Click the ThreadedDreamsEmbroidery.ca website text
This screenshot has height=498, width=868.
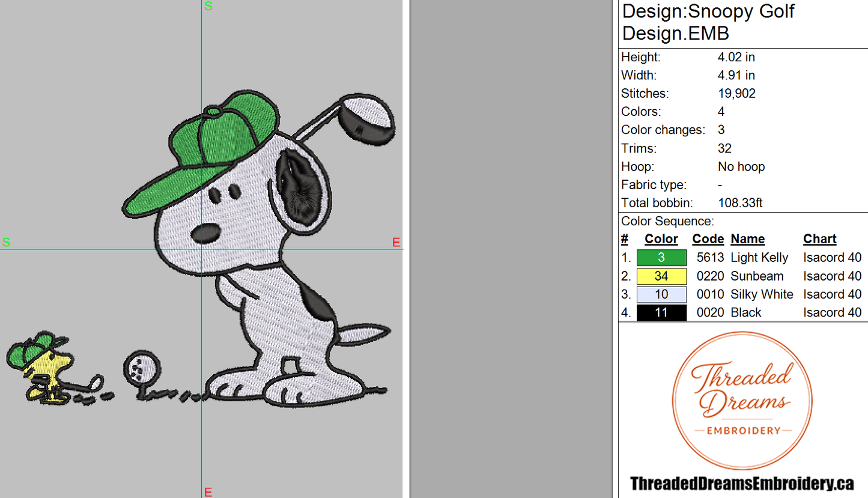(x=742, y=484)
